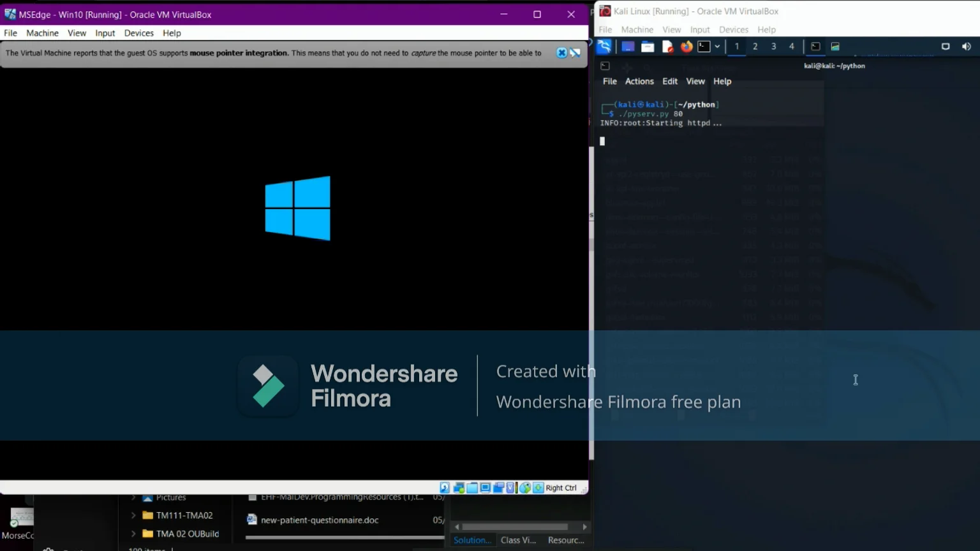Image resolution: width=980 pixels, height=551 pixels.
Task: Switch to the Class View tab
Action: (518, 540)
